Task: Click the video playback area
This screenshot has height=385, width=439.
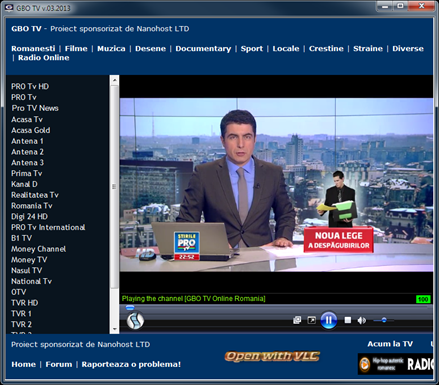Action: (x=276, y=185)
